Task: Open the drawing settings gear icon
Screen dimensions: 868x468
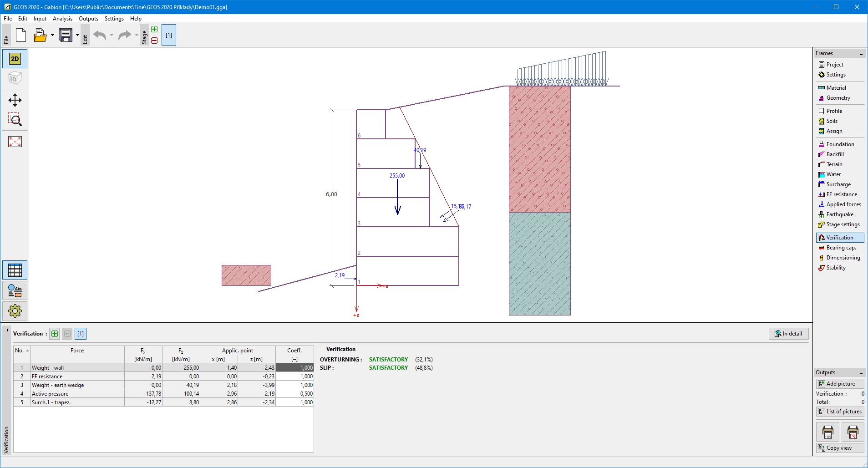Action: [x=15, y=311]
